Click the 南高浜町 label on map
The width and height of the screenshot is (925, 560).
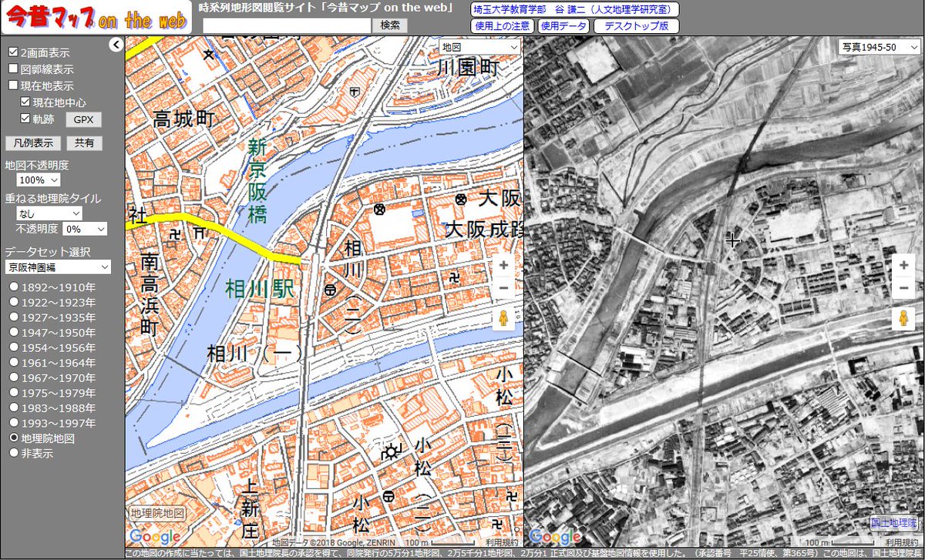click(149, 295)
